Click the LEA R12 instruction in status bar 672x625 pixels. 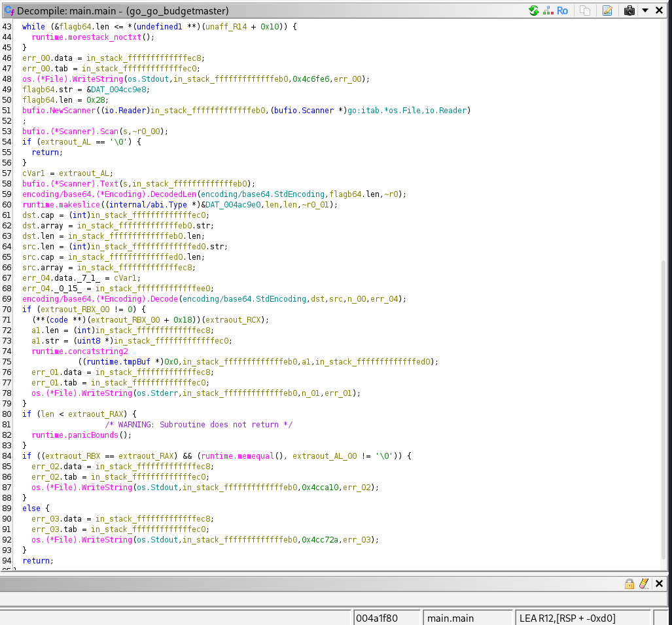[x=582, y=618]
